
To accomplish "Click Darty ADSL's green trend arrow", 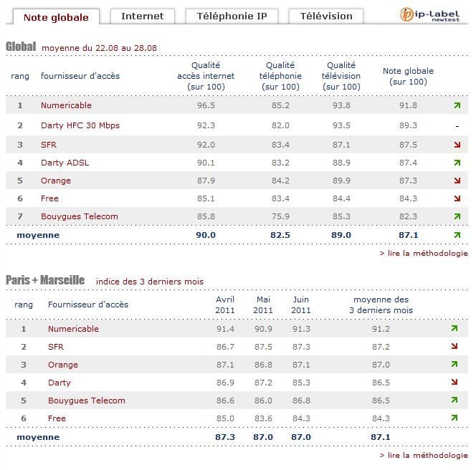I will 457,163.
